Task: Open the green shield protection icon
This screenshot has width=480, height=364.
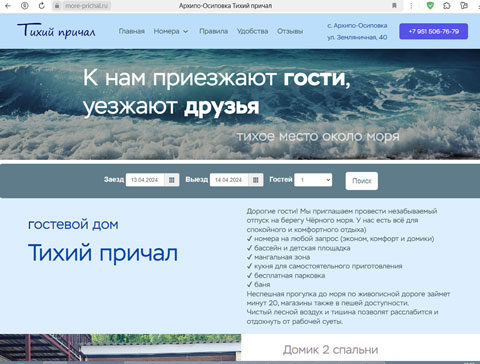Action: pos(430,5)
